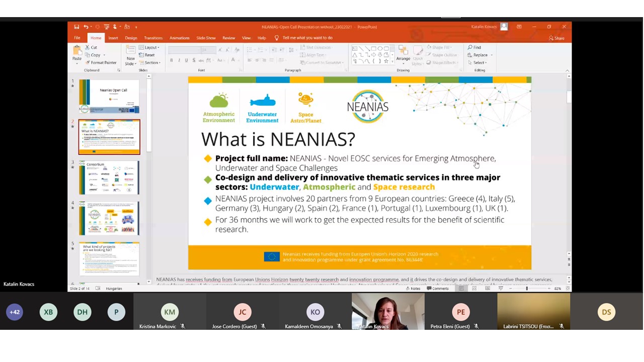Toggle the Comments pane
The height and width of the screenshot is (362, 644).
click(x=437, y=289)
